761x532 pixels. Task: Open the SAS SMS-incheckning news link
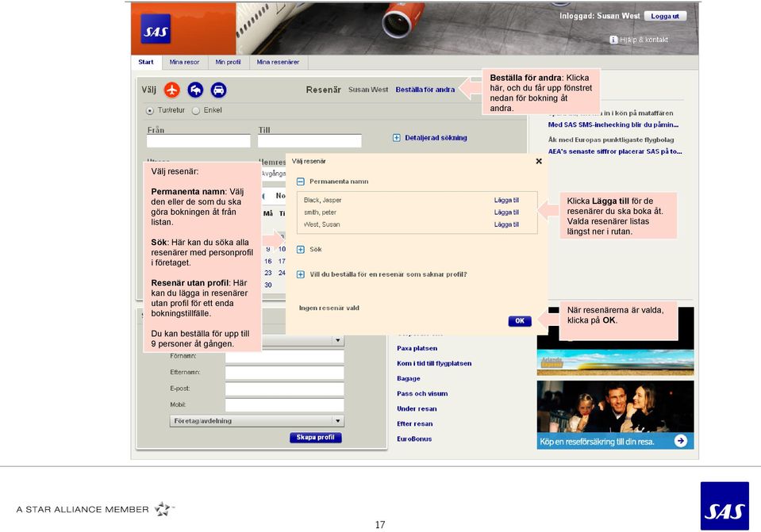pos(613,124)
